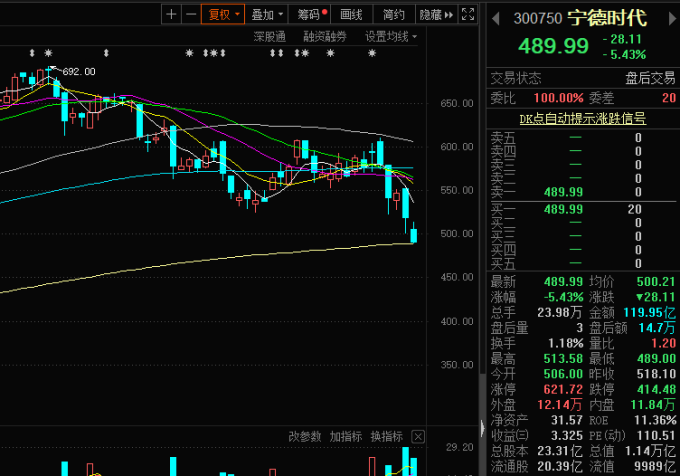681x476 pixels.
Task: Open the 设置均线 dropdown
Action: 391,37
